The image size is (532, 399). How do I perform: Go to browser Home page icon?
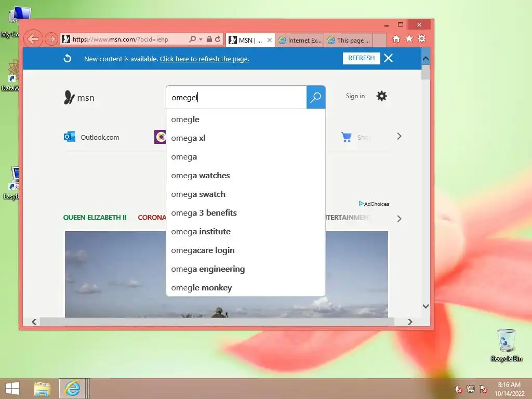click(x=396, y=38)
